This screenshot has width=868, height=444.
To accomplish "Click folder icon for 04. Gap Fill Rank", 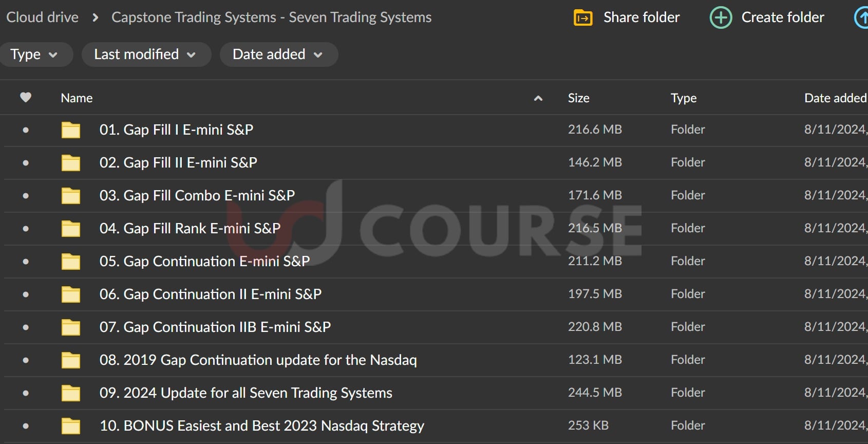I will click(71, 229).
